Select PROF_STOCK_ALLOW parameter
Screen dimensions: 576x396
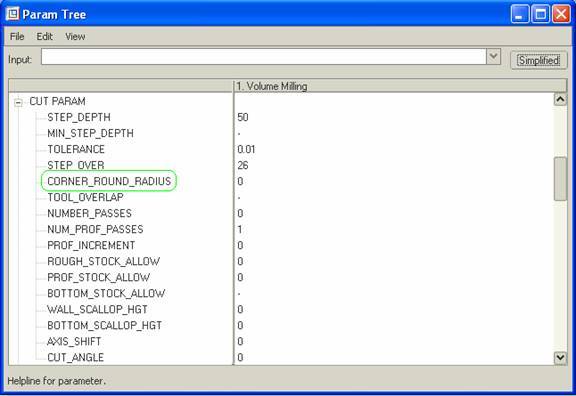click(98, 277)
